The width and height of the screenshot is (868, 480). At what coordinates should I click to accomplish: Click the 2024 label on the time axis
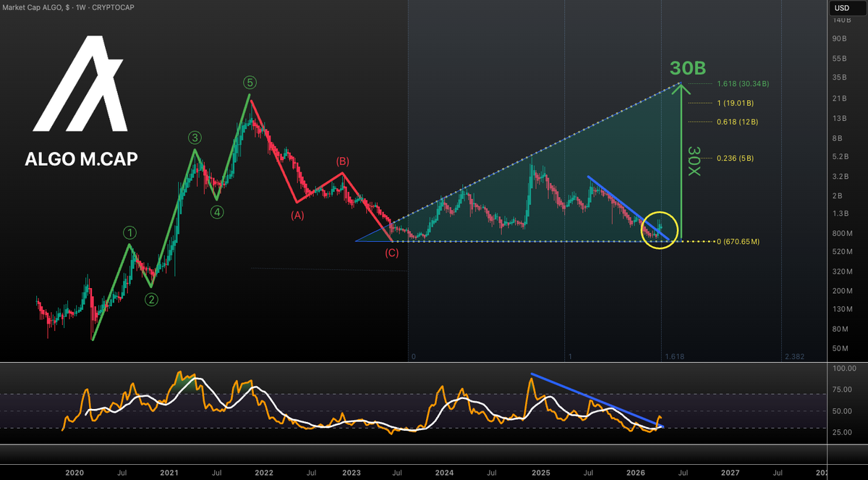pos(444,472)
